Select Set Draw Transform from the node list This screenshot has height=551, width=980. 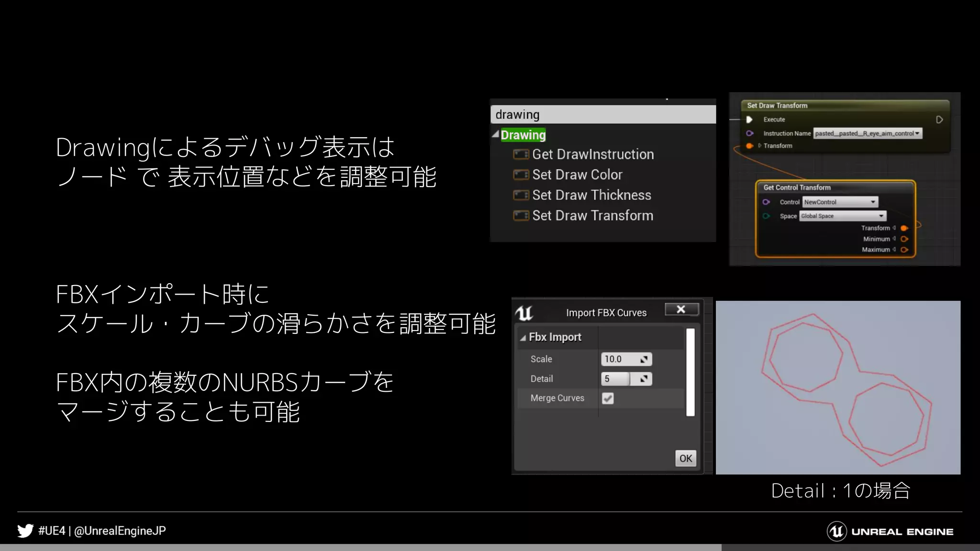(592, 216)
